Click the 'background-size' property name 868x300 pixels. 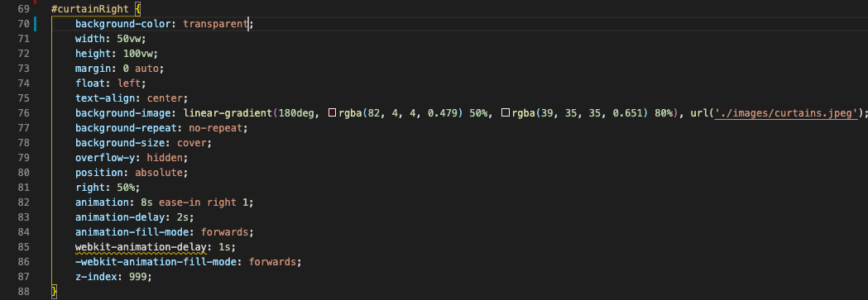tap(123, 143)
